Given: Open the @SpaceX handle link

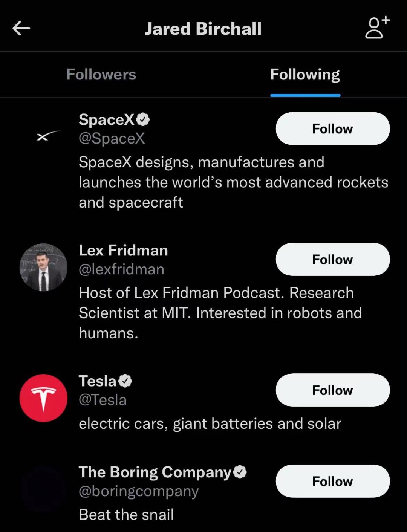Looking at the screenshot, I should click(112, 138).
